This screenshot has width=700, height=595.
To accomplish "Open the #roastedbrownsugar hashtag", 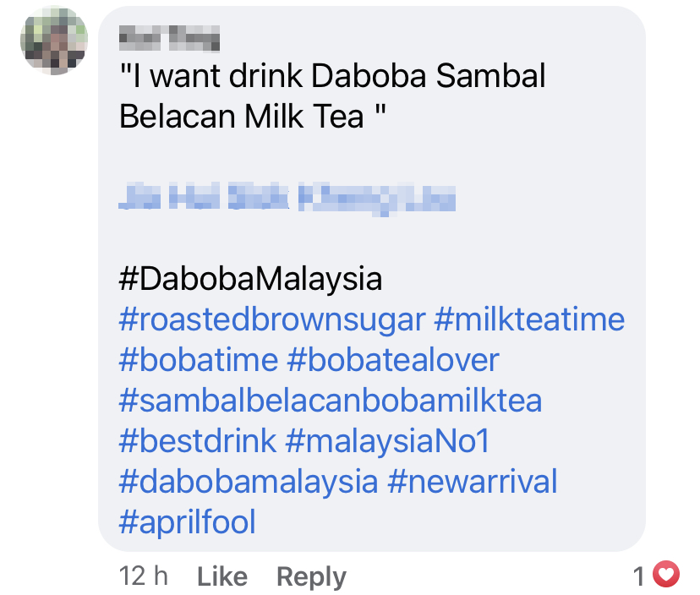I will (272, 320).
